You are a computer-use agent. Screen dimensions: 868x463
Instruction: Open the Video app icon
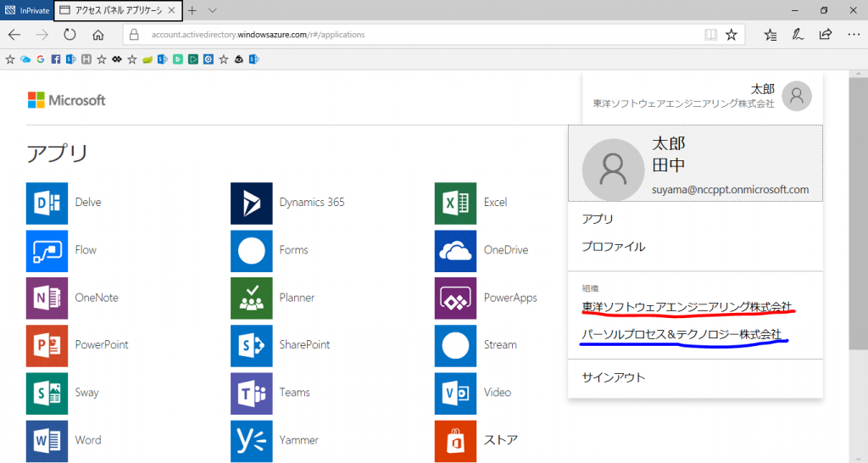(x=455, y=393)
